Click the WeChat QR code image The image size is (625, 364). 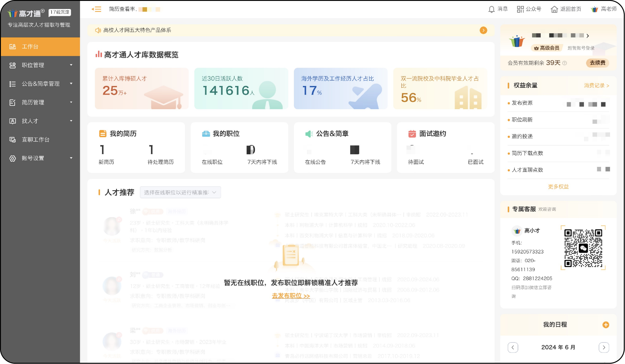(583, 248)
